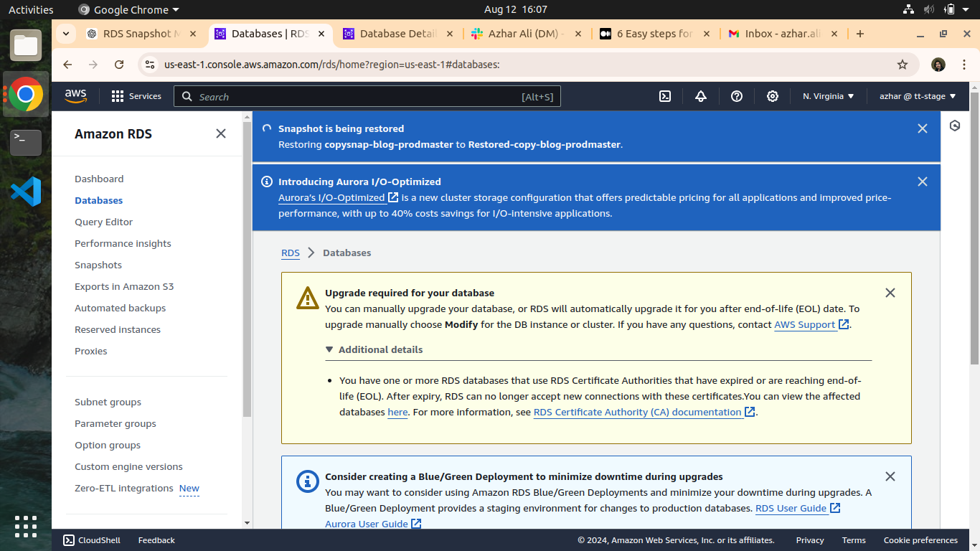Click the AWS logo home icon
Screen dimensions: 980x551
(x=75, y=95)
